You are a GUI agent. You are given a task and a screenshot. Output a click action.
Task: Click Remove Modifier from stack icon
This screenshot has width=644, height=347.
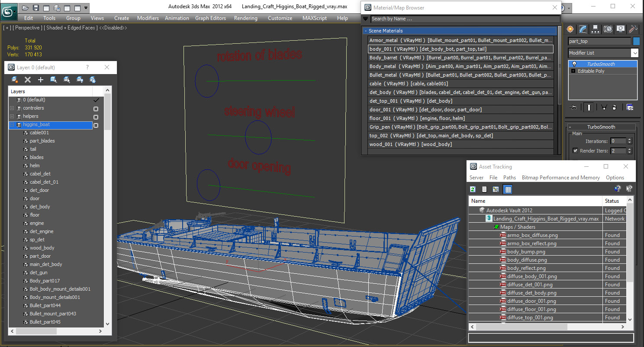(615, 107)
